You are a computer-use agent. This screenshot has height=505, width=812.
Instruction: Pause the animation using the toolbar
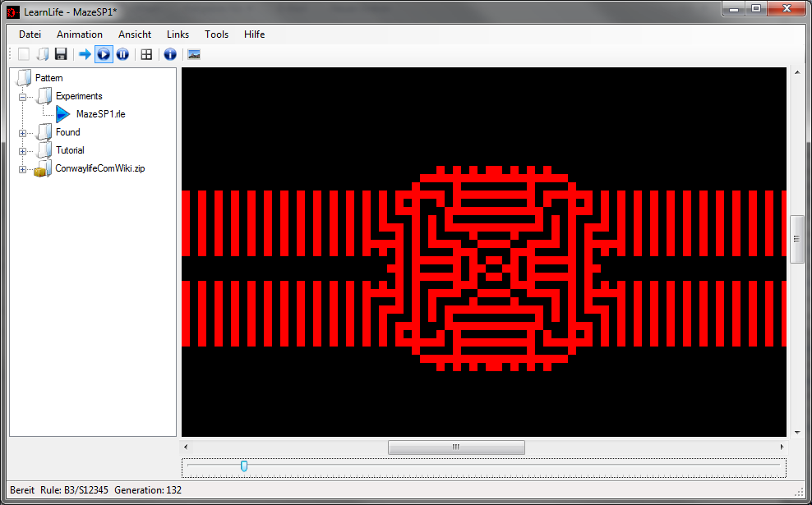122,54
